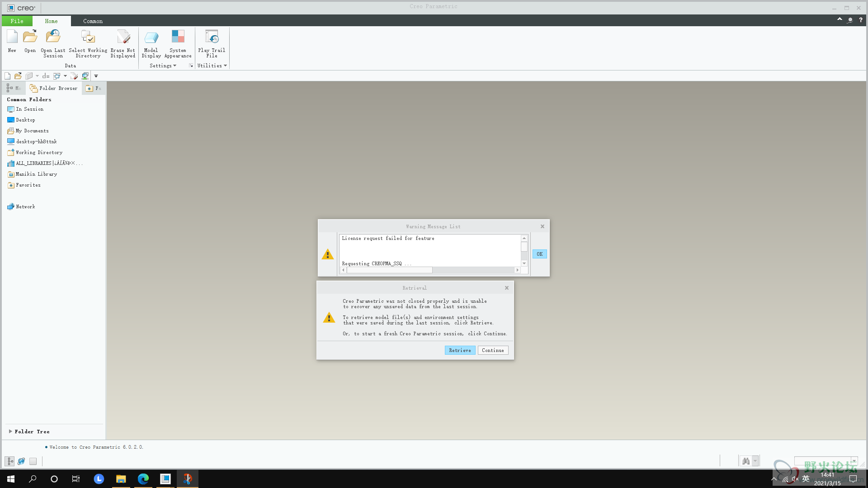
Task: Expand the Utilities dropdown menu
Action: (212, 66)
